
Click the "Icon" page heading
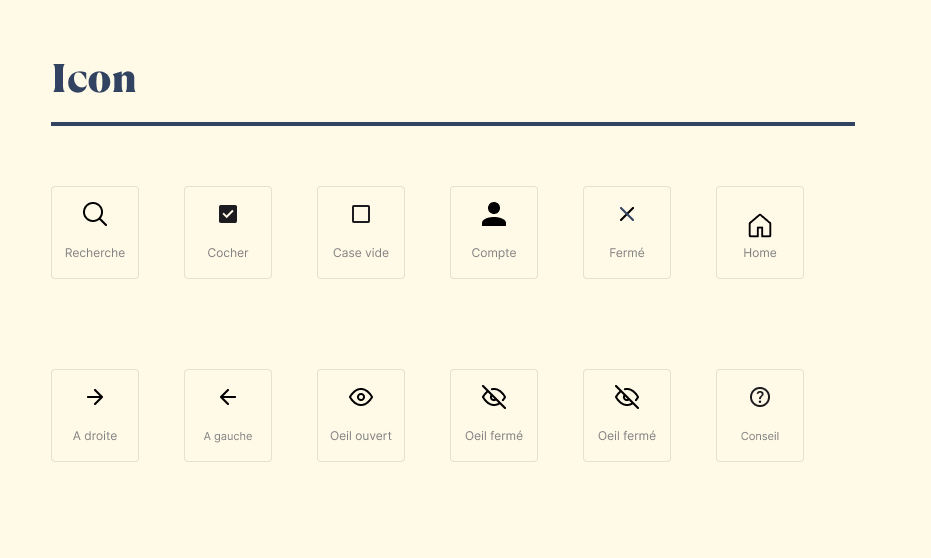[94, 78]
